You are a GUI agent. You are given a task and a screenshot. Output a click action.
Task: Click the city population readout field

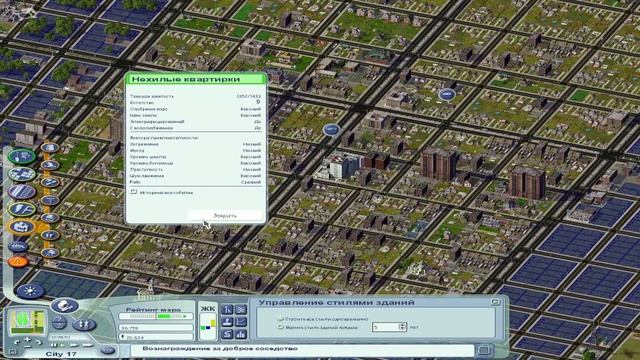[156, 337]
